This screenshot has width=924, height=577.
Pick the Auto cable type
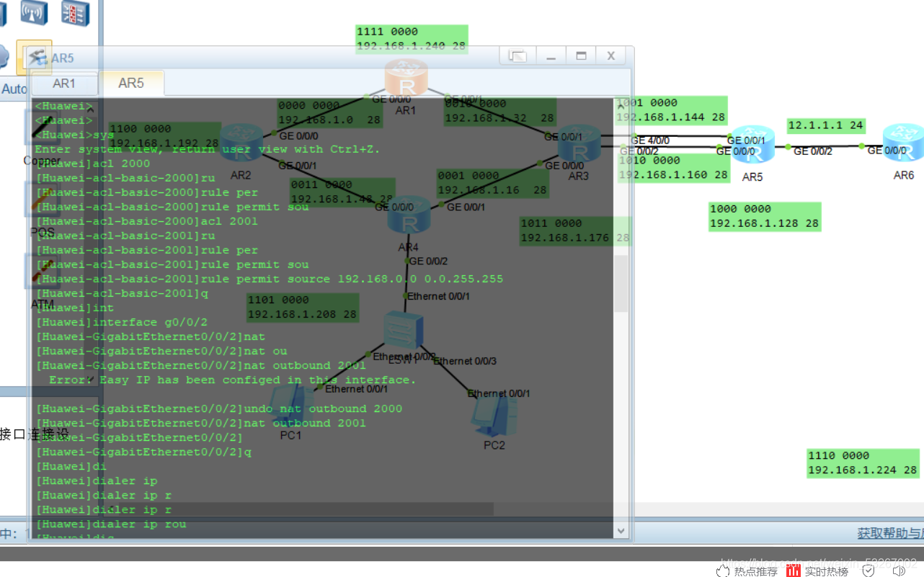pyautogui.click(x=14, y=90)
